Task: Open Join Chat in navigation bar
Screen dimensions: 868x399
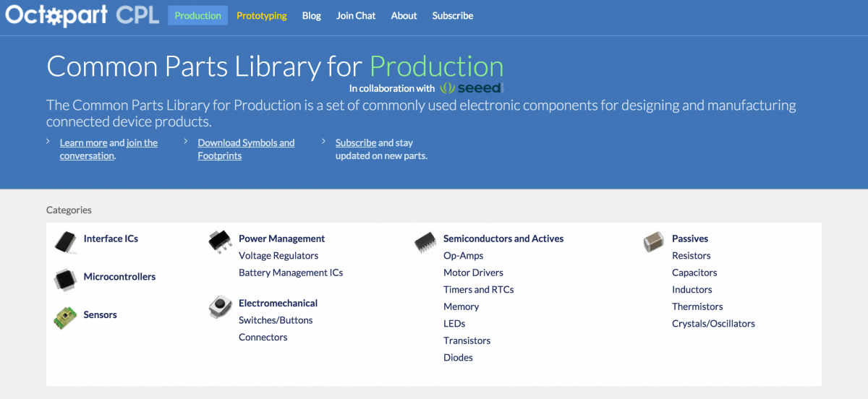Action: click(356, 16)
